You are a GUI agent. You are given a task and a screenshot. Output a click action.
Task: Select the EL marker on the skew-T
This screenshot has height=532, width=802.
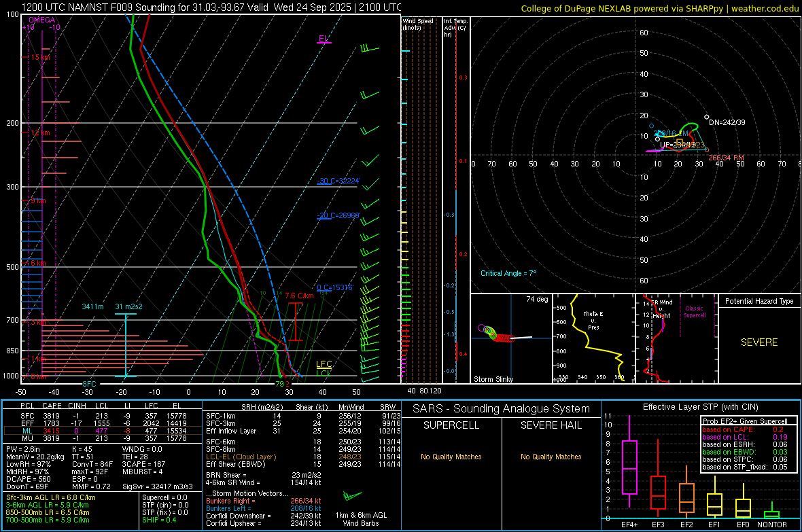point(324,39)
